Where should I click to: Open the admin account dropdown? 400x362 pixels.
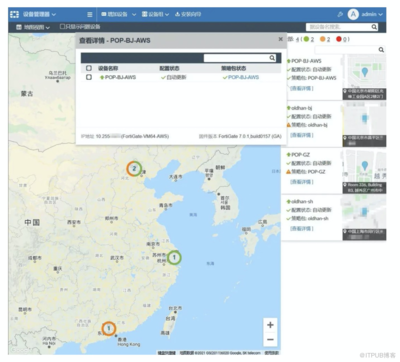pos(372,14)
